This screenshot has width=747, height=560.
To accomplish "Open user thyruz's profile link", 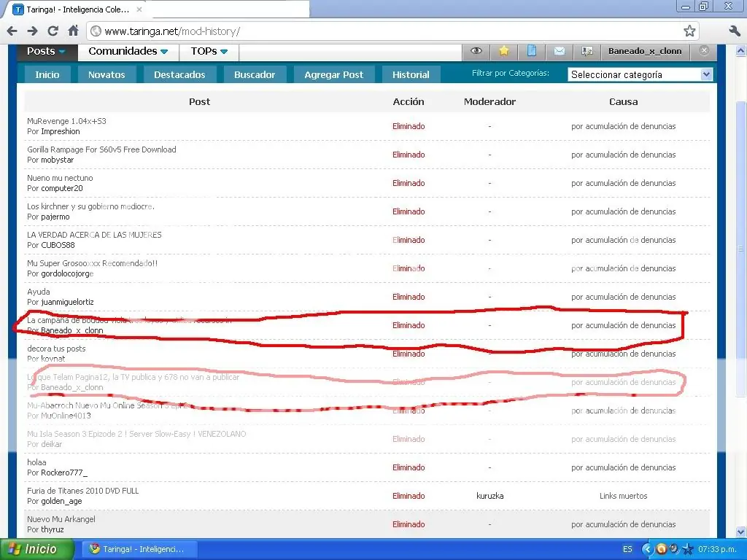I will point(53,529).
